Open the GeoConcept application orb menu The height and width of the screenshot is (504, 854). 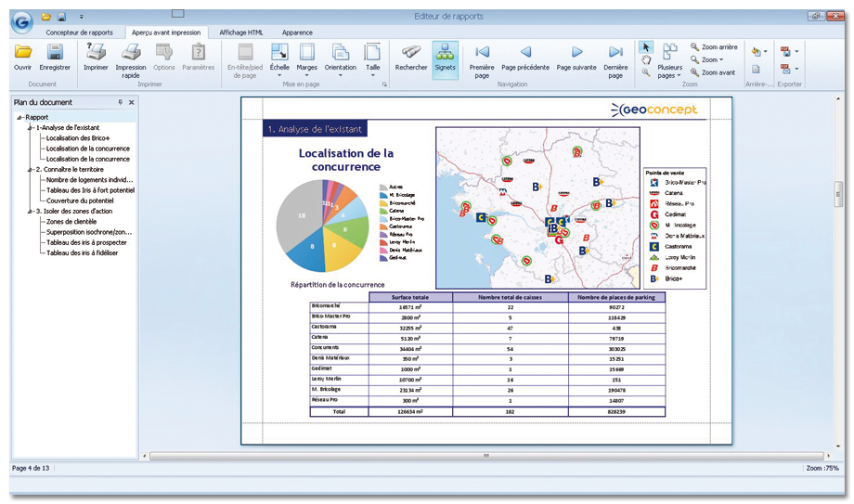21,21
